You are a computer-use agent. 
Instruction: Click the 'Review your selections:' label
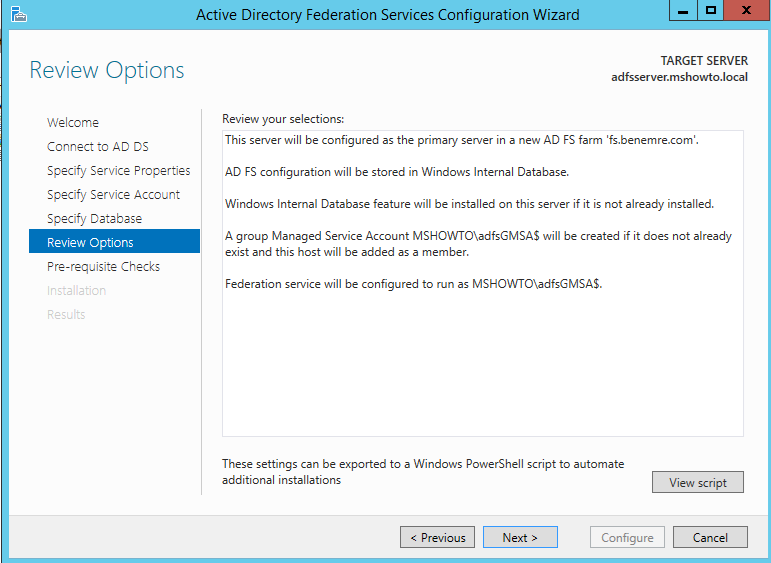283,119
